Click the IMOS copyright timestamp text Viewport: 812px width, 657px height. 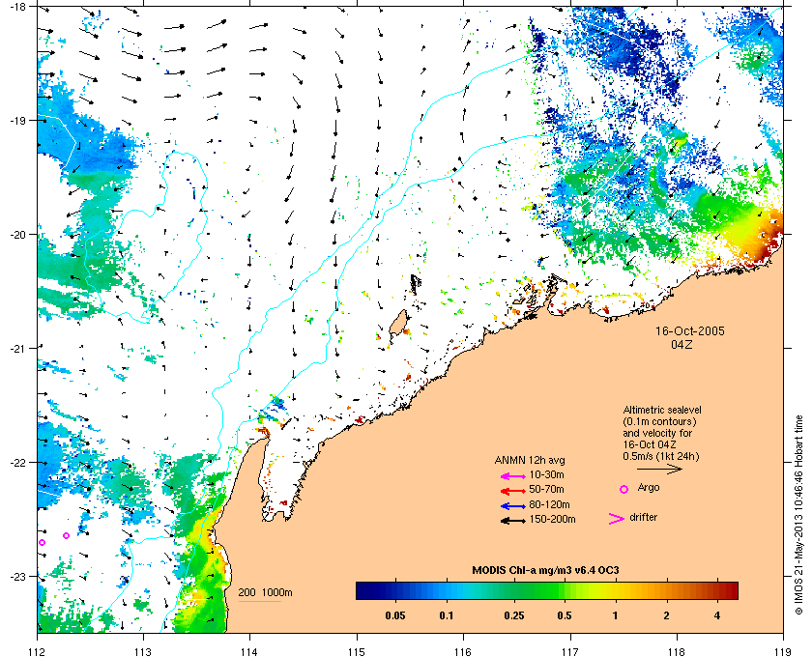pyautogui.click(x=799, y=516)
